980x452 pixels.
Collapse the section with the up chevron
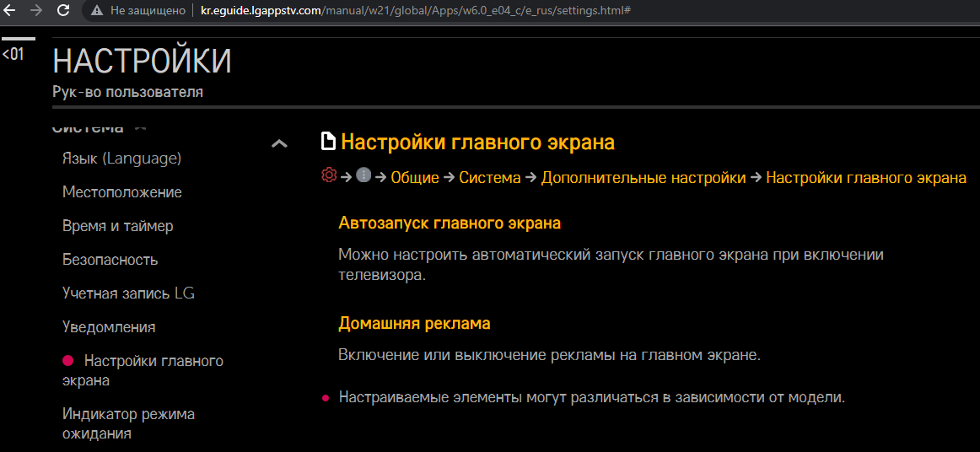point(279,143)
